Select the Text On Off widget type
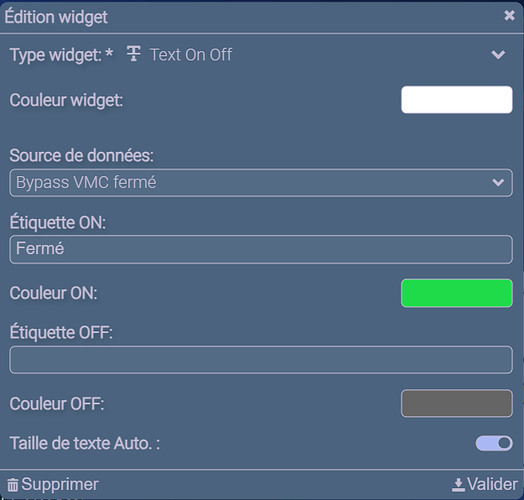This screenshot has height=500, width=524. click(191, 55)
